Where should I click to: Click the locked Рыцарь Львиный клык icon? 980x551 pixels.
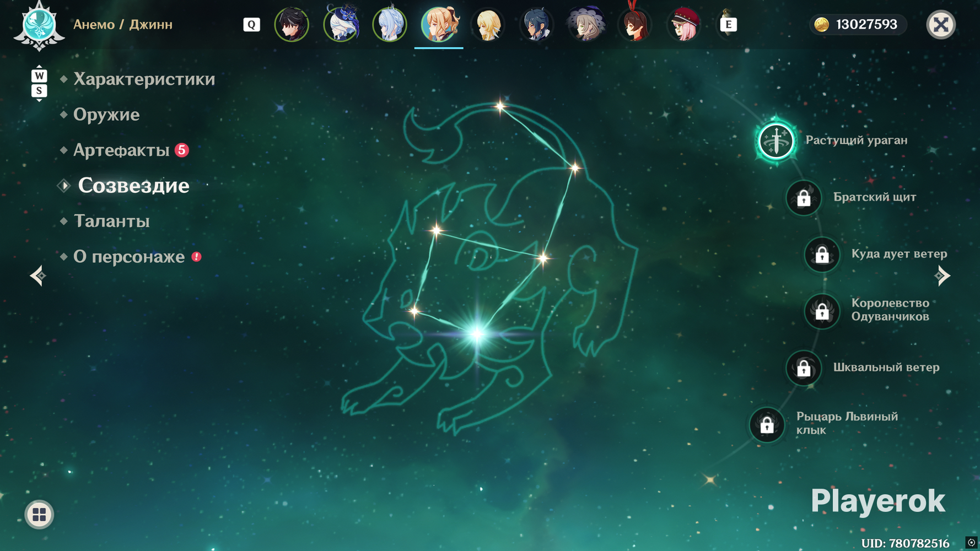[x=767, y=424]
